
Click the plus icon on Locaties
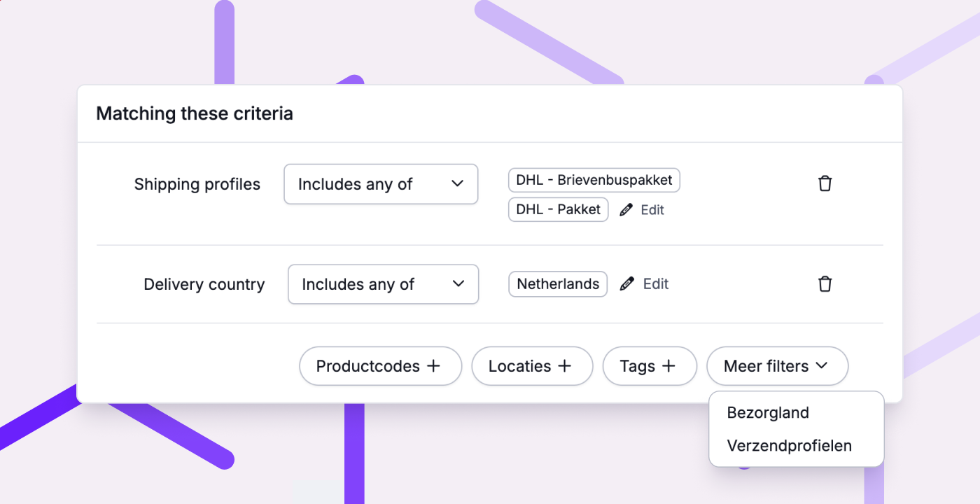click(565, 365)
